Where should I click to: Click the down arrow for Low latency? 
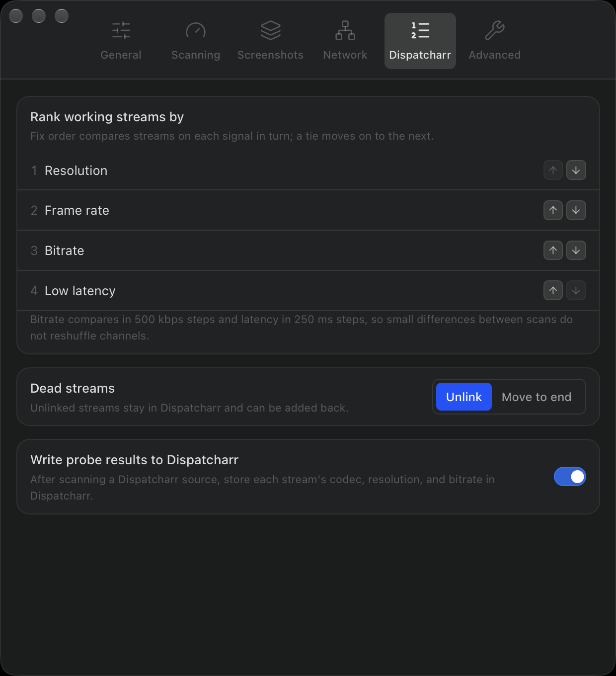[x=576, y=290]
